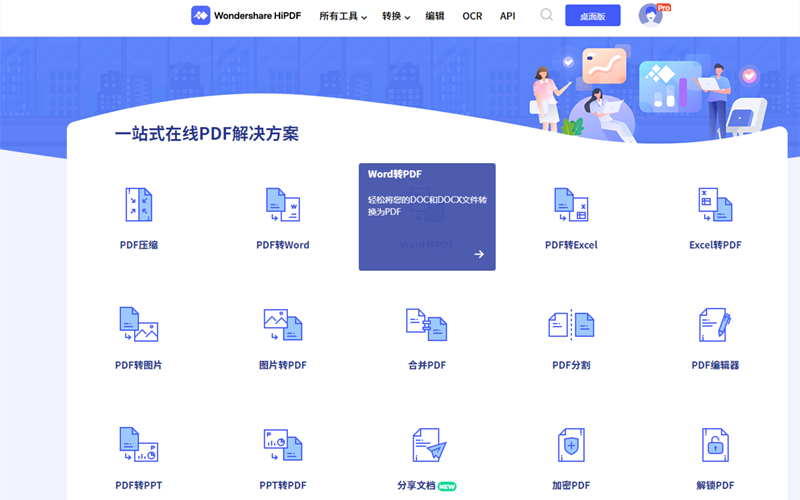800x500 pixels.
Task: Expand the 所有工具 dropdown menu
Action: pyautogui.click(x=343, y=16)
